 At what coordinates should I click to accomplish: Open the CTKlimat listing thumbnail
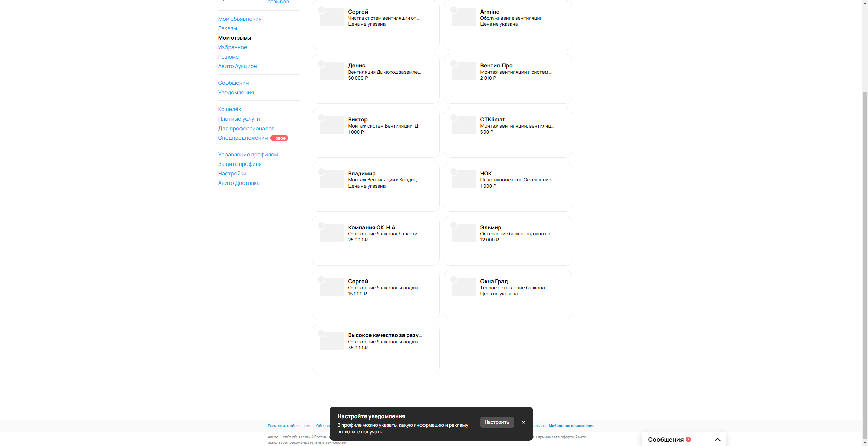coord(464,125)
